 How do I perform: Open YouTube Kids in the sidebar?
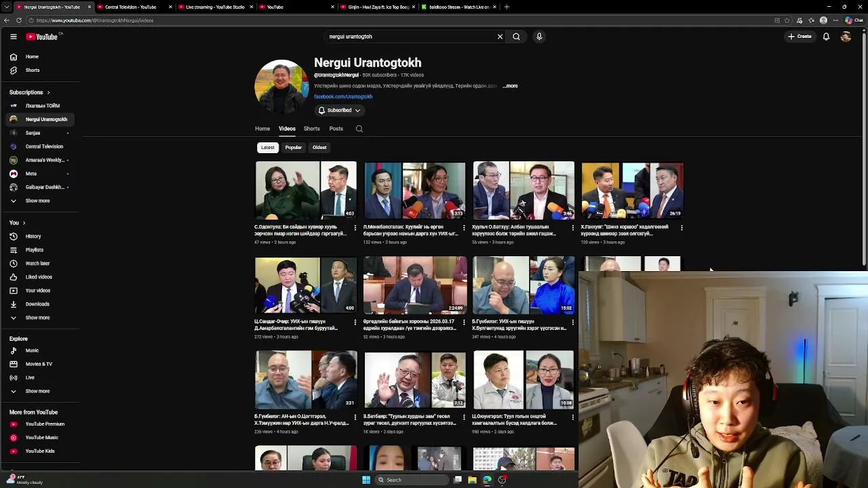point(41,451)
